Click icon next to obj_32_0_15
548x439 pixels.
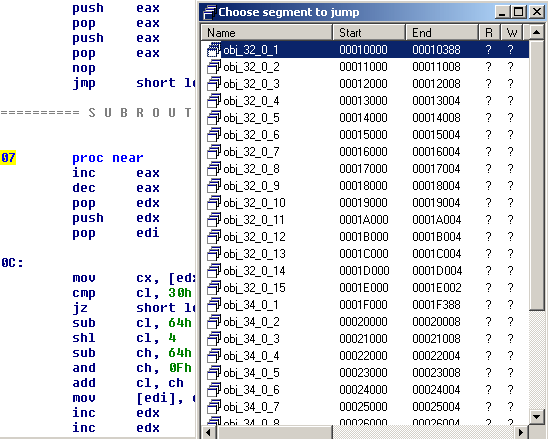tap(214, 288)
